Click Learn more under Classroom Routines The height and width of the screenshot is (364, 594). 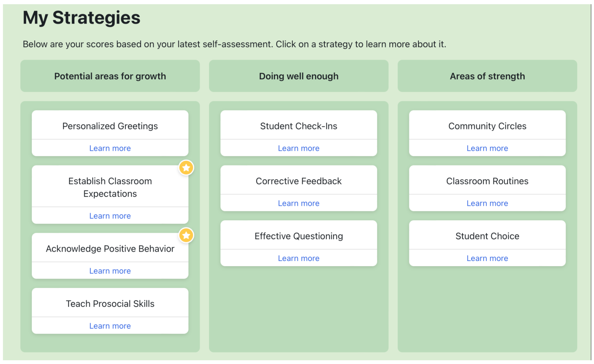tap(487, 203)
